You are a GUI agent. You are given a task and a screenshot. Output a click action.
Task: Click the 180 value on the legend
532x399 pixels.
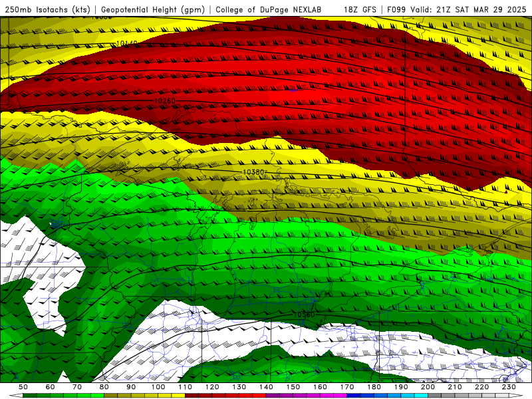click(374, 387)
